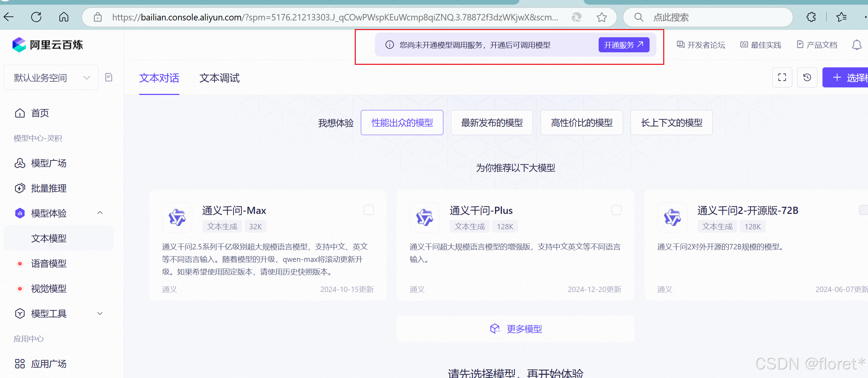Click the 开通服务 button

[x=624, y=45]
